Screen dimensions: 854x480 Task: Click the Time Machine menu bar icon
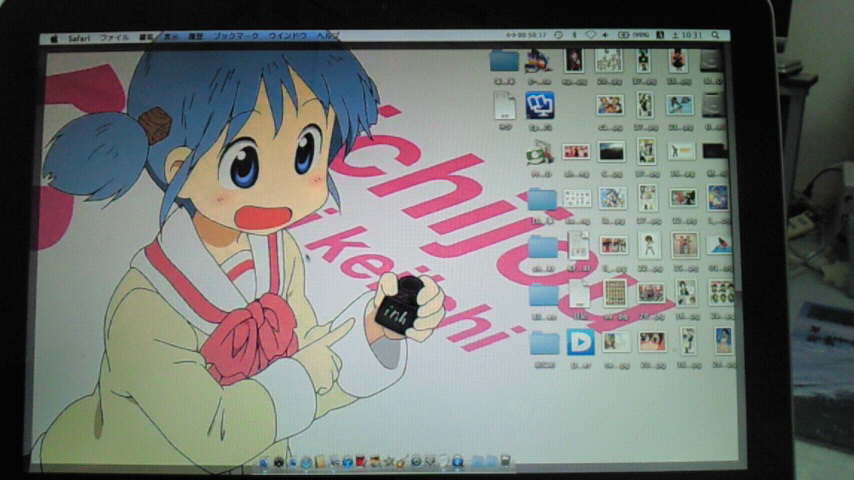[x=558, y=35]
